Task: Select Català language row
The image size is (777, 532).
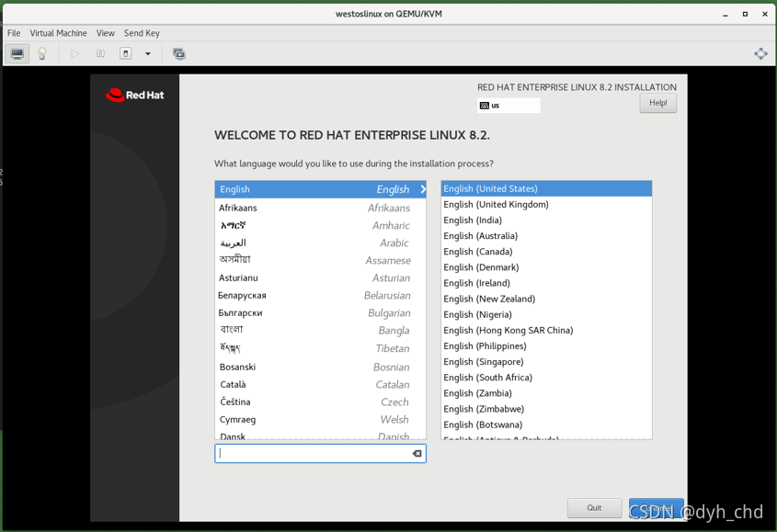Action: pos(321,384)
